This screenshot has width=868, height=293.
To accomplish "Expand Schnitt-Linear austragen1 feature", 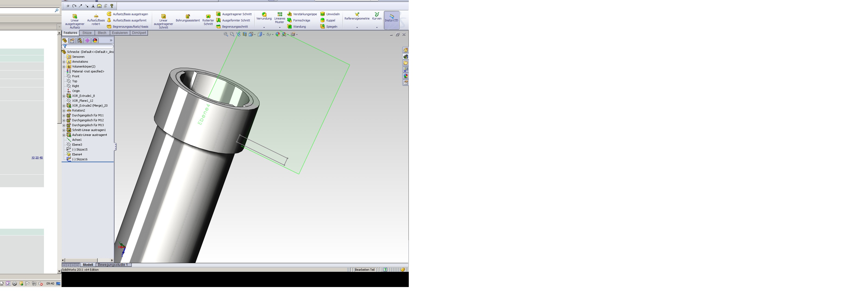I will [x=64, y=130].
